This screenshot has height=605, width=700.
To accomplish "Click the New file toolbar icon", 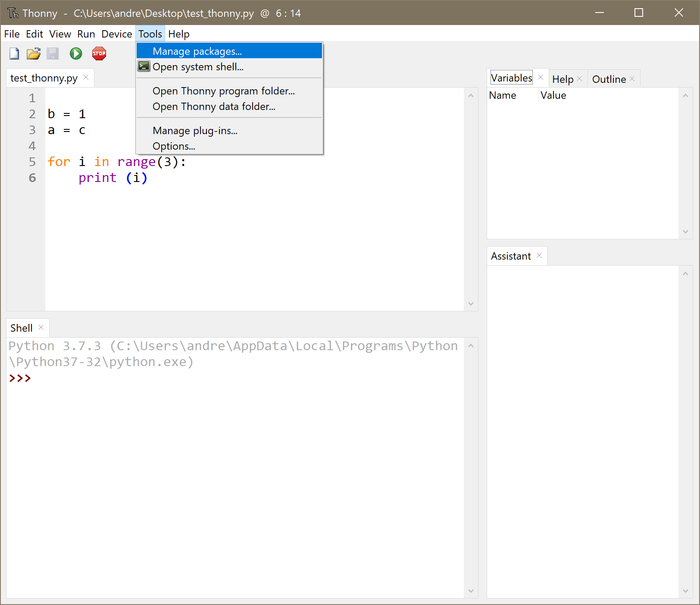I will pyautogui.click(x=14, y=53).
